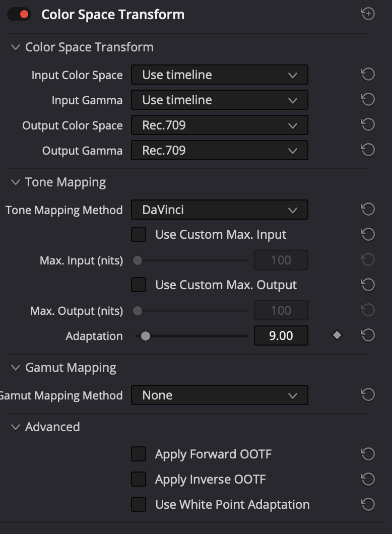Reset the Input Color Space setting
392x534 pixels.
368,74
